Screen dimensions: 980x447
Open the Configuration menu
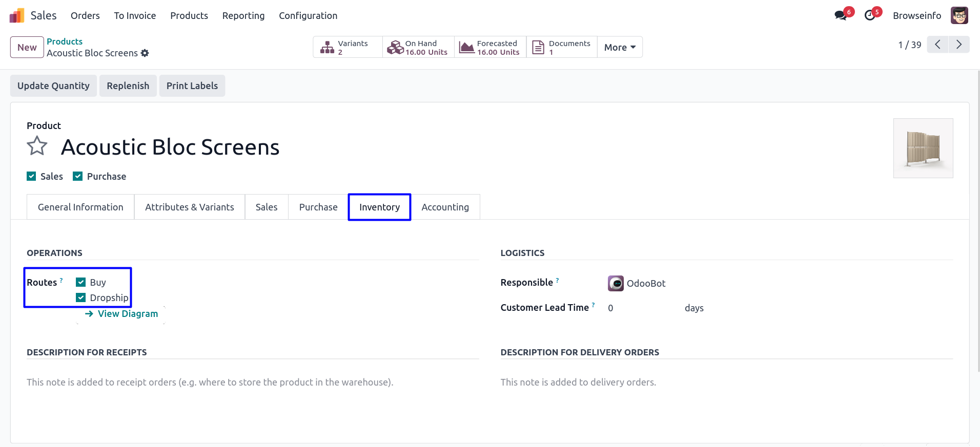[308, 15]
